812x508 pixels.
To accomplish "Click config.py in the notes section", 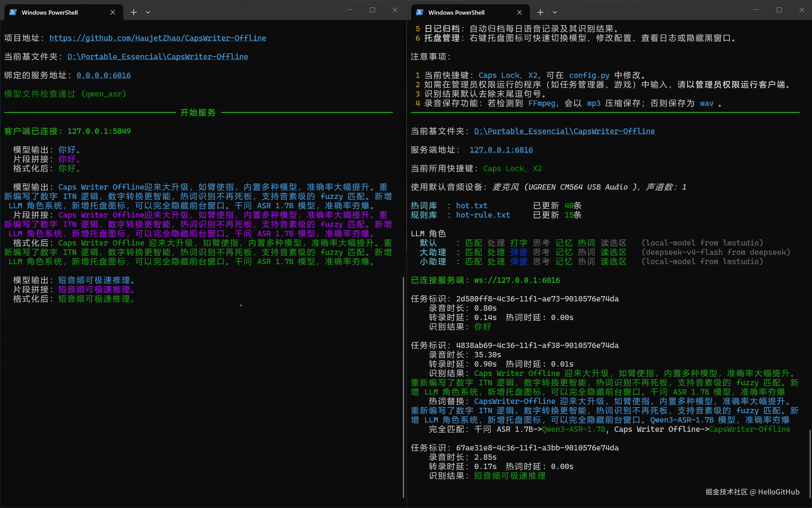I will [589, 75].
